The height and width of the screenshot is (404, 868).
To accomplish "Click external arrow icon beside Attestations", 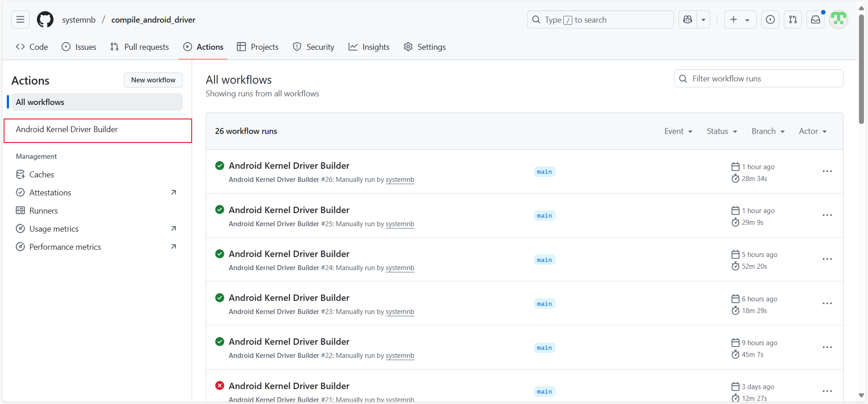I will tap(174, 192).
